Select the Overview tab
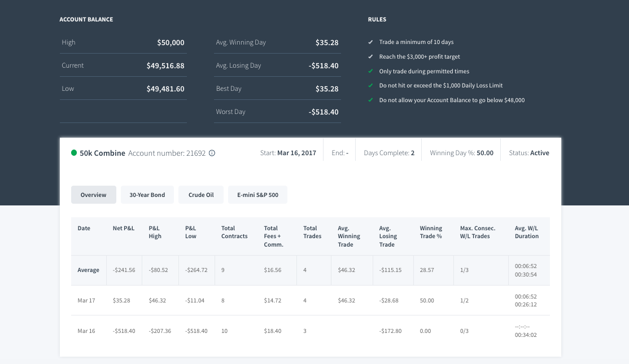This screenshot has height=364, width=629. pos(94,195)
